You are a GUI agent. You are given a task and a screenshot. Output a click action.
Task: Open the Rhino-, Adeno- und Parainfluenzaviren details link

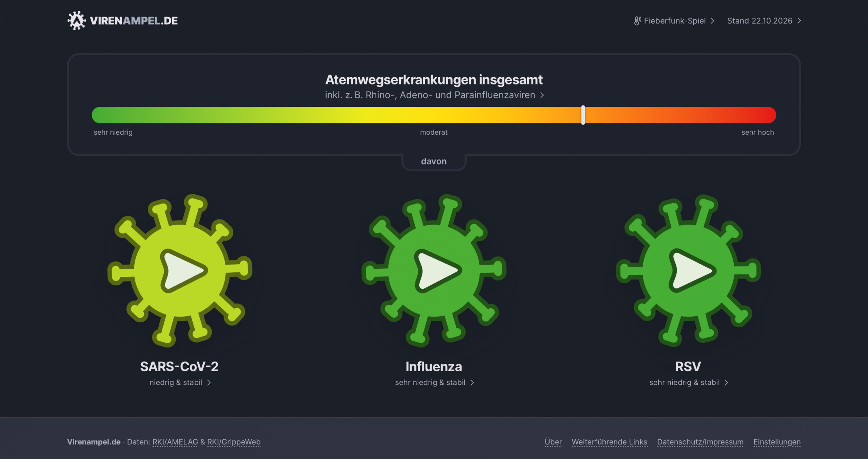[430, 95]
